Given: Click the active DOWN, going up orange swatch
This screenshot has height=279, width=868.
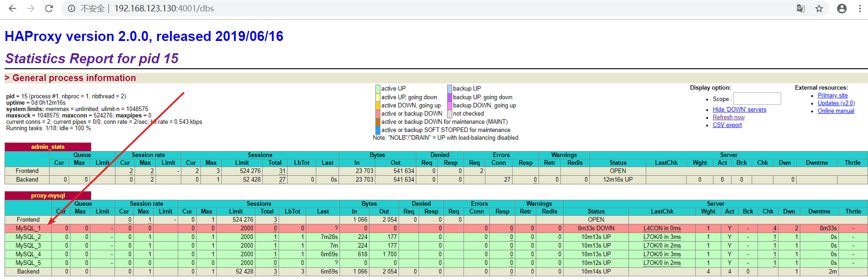Looking at the screenshot, I should click(378, 106).
